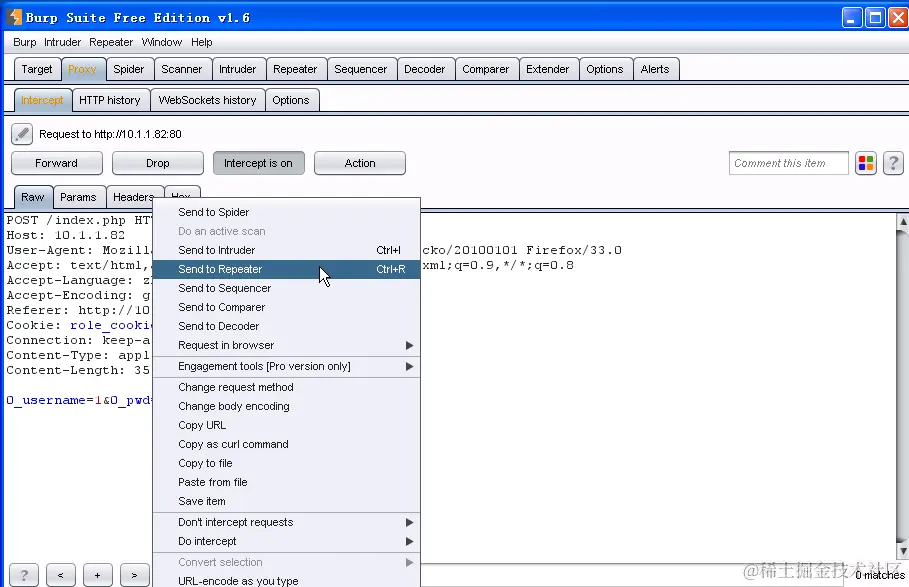909x587 pixels.
Task: Open the Intruder menu in menu bar
Action: click(63, 42)
